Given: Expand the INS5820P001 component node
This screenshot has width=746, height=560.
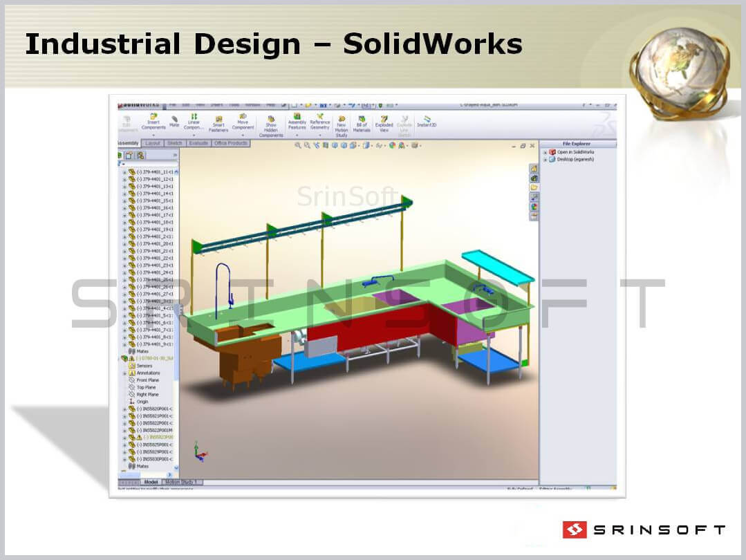Looking at the screenshot, I should (124, 409).
